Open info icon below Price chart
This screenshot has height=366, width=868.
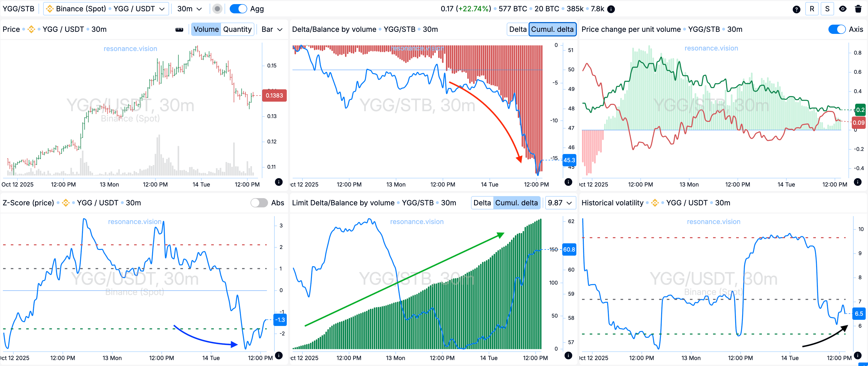(x=279, y=182)
